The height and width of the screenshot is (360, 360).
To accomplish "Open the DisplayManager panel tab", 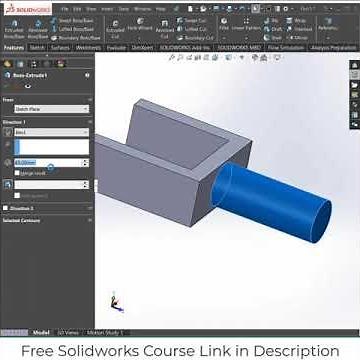I will click(x=60, y=64).
